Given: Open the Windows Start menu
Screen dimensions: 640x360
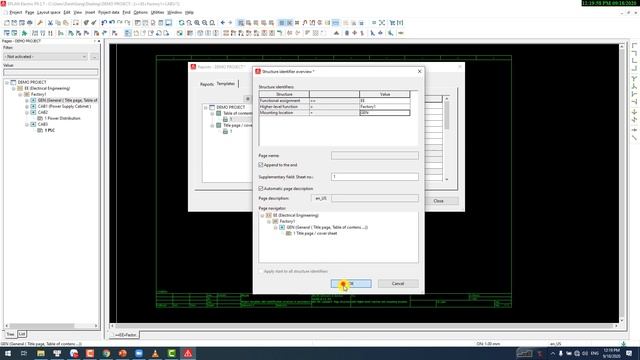Looking at the screenshot, I should (x=8, y=353).
